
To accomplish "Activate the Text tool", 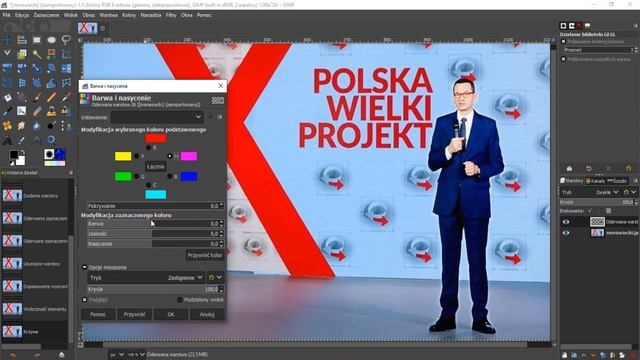I will [x=7, y=141].
